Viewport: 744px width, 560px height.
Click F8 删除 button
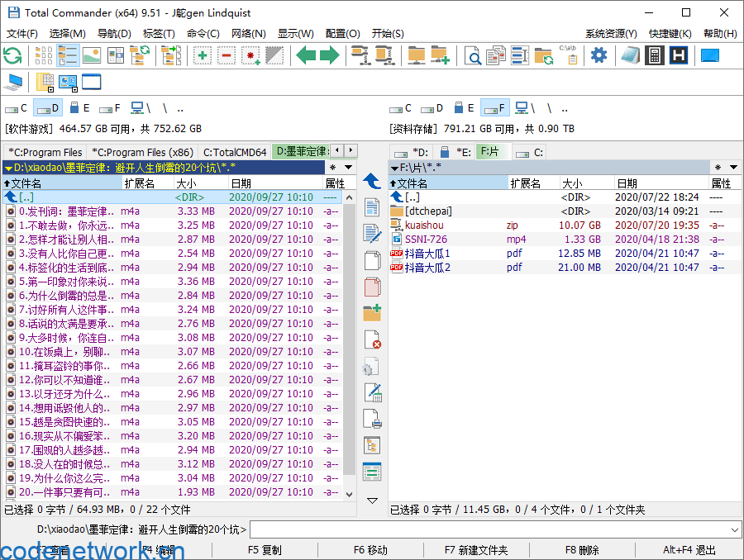582,550
